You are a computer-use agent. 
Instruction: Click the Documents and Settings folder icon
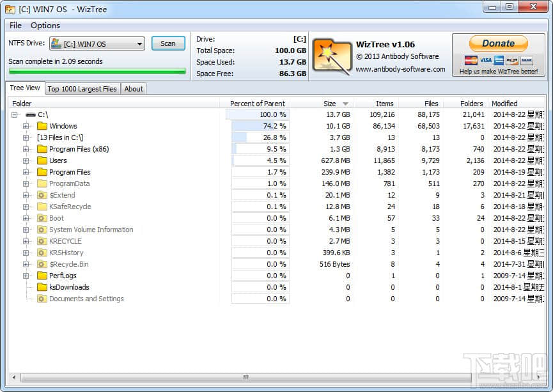[x=42, y=299]
